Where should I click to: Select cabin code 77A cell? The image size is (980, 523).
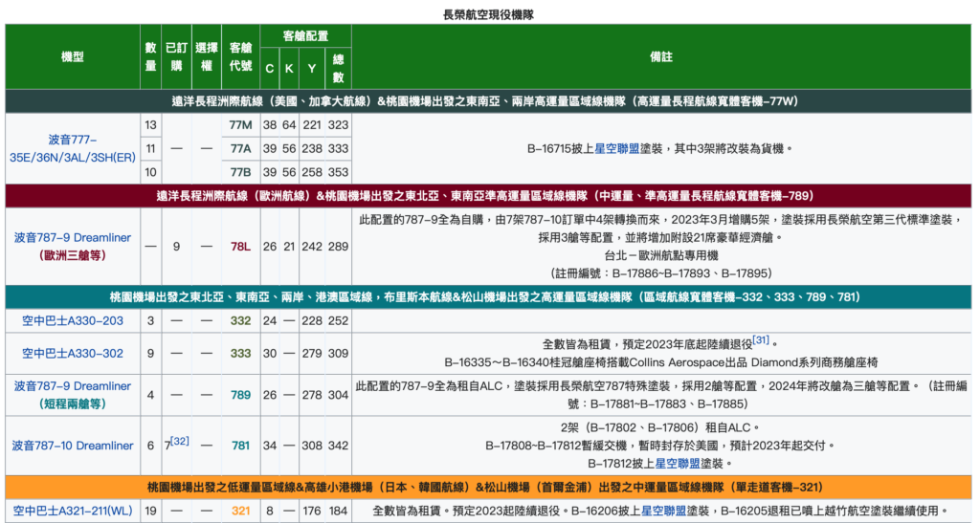pos(240,148)
